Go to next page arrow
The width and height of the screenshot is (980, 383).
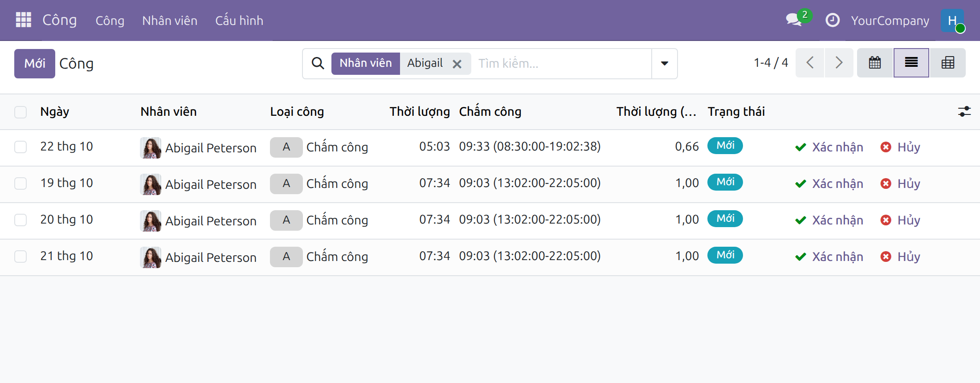839,63
